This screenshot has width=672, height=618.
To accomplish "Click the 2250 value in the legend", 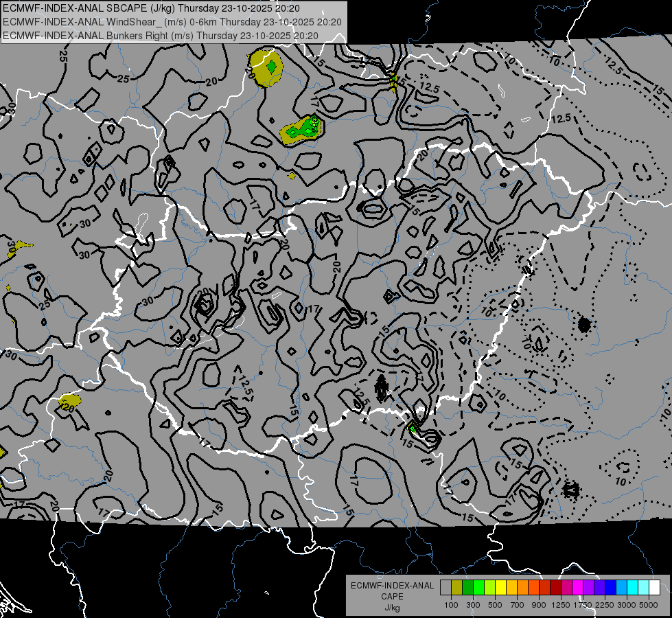I will (605, 605).
